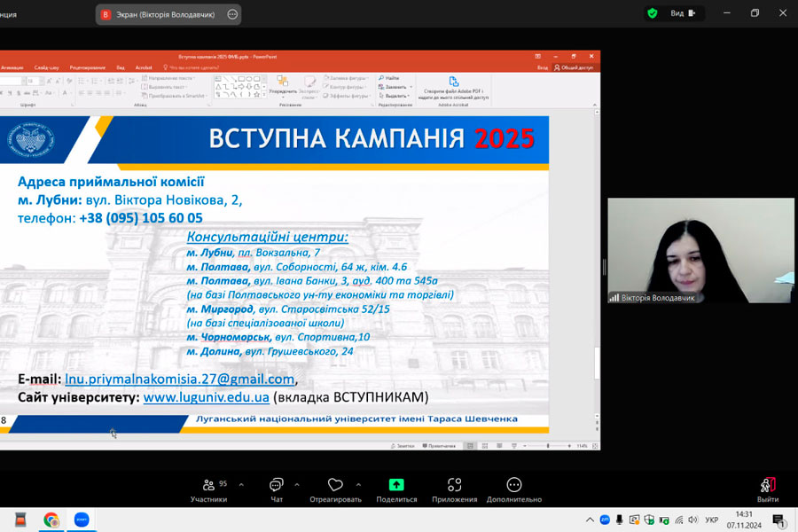This screenshot has width=798, height=532.
Task: Open the Вид view layout menu
Action: click(x=683, y=13)
